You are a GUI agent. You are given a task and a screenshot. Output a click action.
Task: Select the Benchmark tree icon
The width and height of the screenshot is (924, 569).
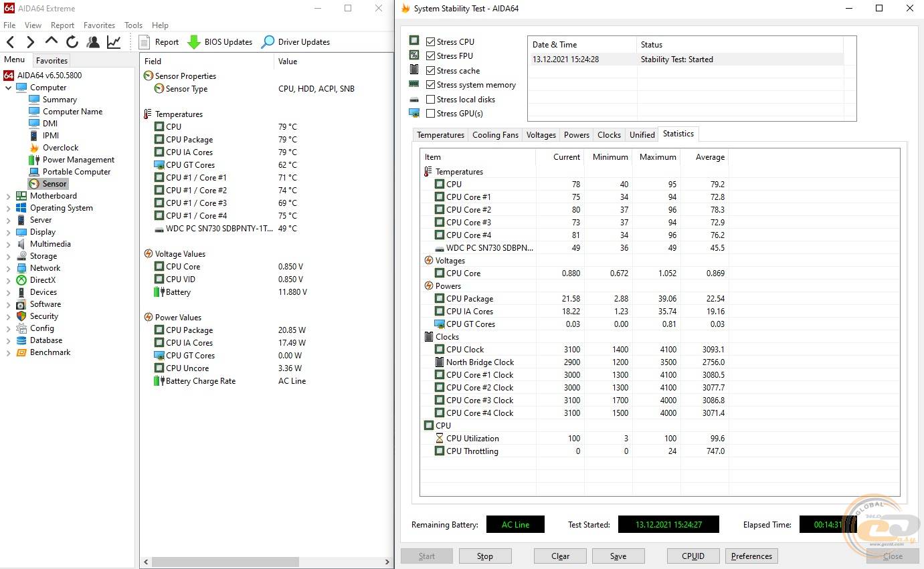click(x=21, y=352)
